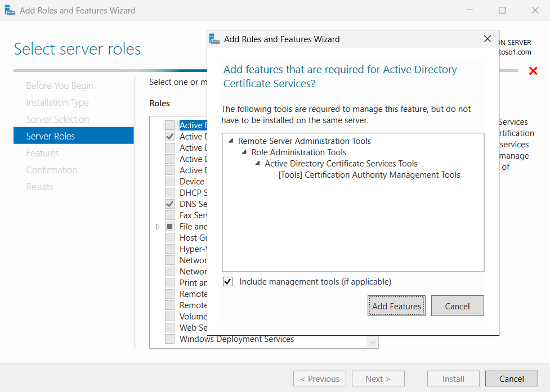Select Certification Authority Management Tools item

pyautogui.click(x=369, y=175)
